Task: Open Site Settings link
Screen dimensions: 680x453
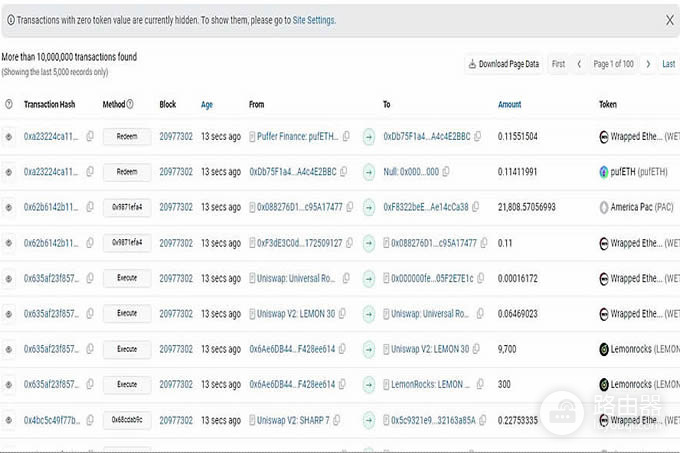Action: point(314,20)
